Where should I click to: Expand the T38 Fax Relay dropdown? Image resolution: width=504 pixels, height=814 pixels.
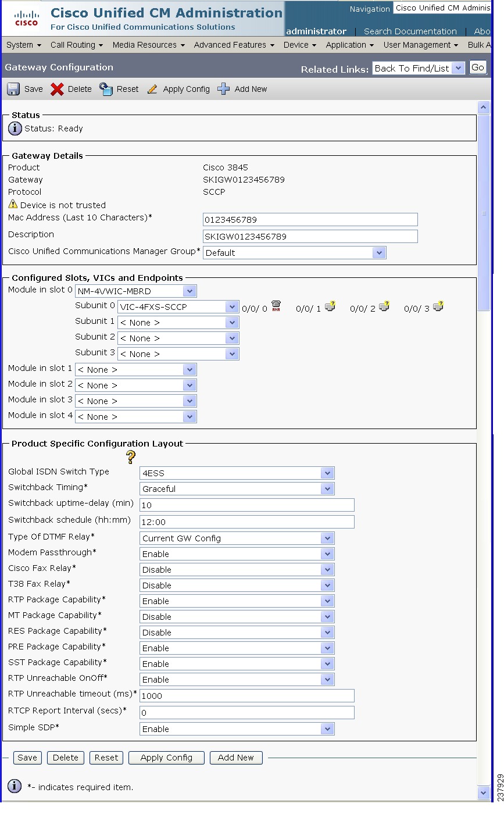pyautogui.click(x=328, y=585)
